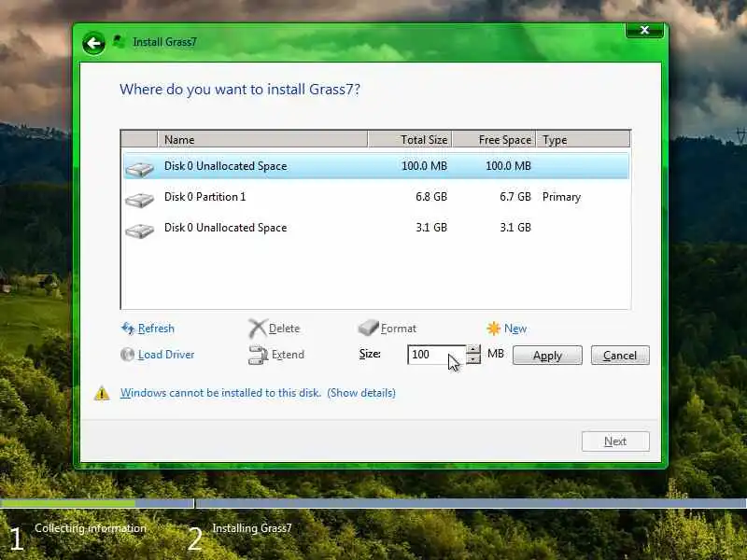747x560 pixels.
Task: Click the drive icon of Disk 0 Partition 1
Action: click(139, 200)
